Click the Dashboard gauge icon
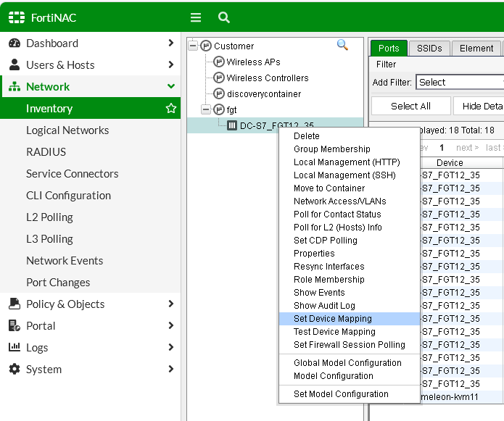Viewport: 504px width, 421px height. pyautogui.click(x=15, y=43)
